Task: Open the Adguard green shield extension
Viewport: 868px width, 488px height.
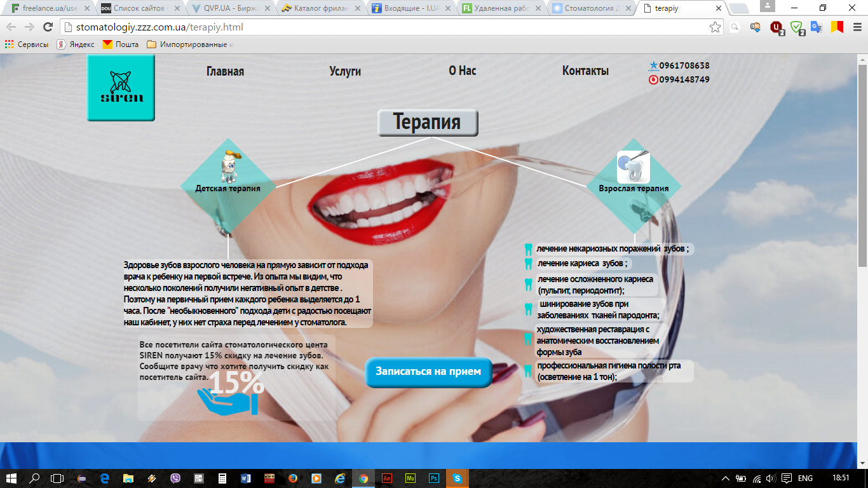Action: point(797,27)
